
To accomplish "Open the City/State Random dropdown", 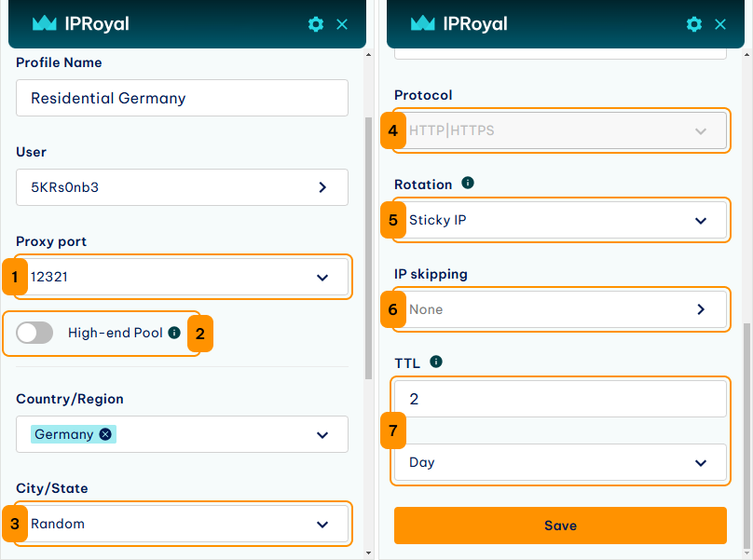I will (182, 524).
